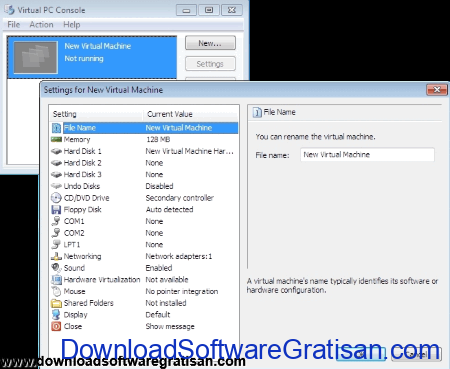
Task: Click the CD/DVD Drive disc icon
Action: point(56,198)
